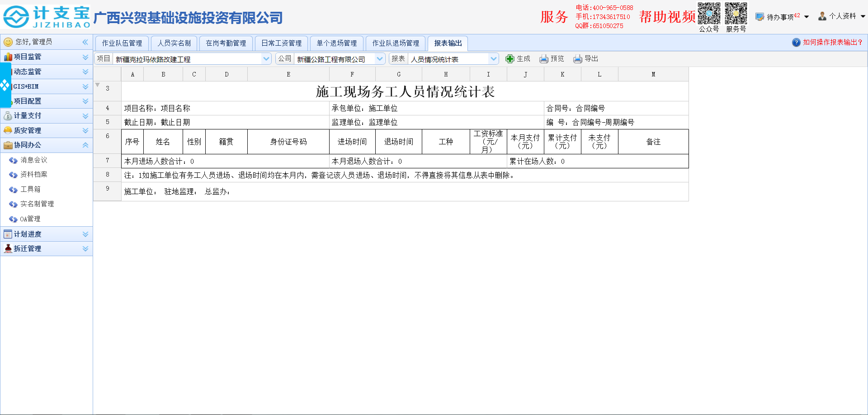The height and width of the screenshot is (415, 868).
Task: Open the 待办事项 dropdown caret
Action: [x=807, y=17]
